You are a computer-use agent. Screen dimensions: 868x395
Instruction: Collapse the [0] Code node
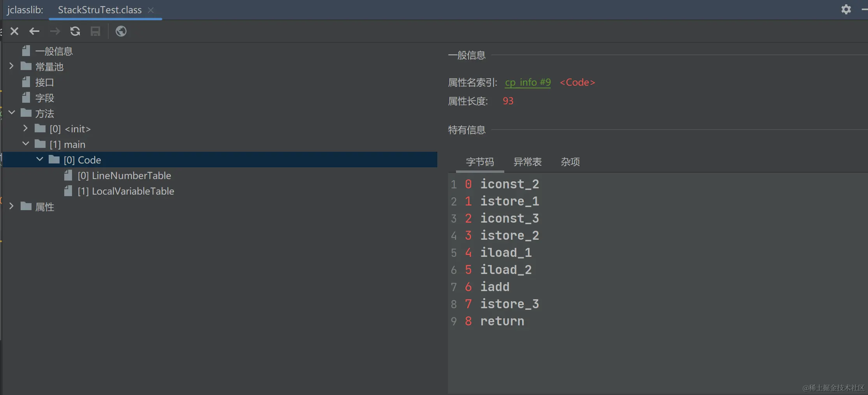(x=40, y=160)
